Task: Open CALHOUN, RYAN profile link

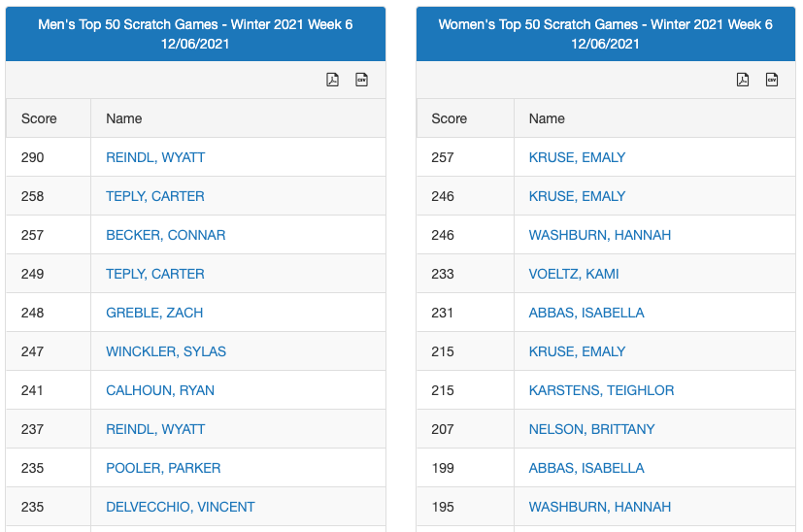Action: [160, 390]
